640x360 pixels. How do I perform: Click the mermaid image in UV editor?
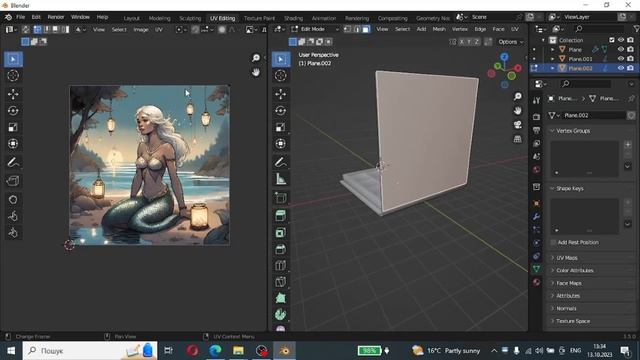pyautogui.click(x=149, y=165)
